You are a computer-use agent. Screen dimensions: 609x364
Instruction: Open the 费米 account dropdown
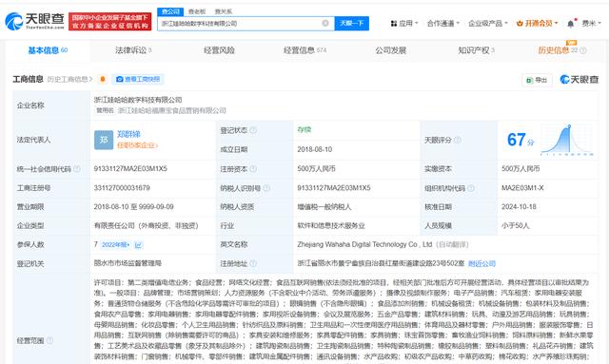592,23
